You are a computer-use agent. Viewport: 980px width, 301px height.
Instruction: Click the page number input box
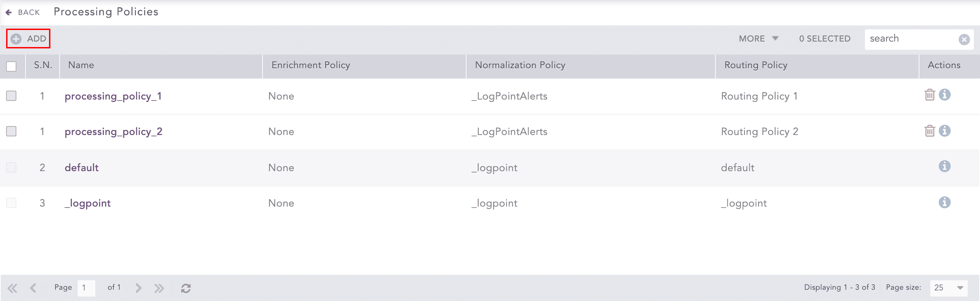click(x=86, y=288)
